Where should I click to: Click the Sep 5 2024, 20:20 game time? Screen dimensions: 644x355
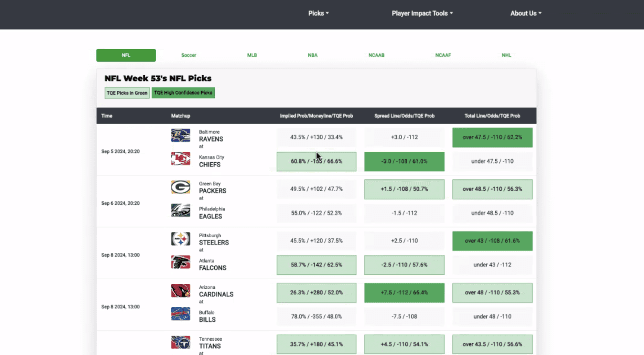tap(120, 151)
